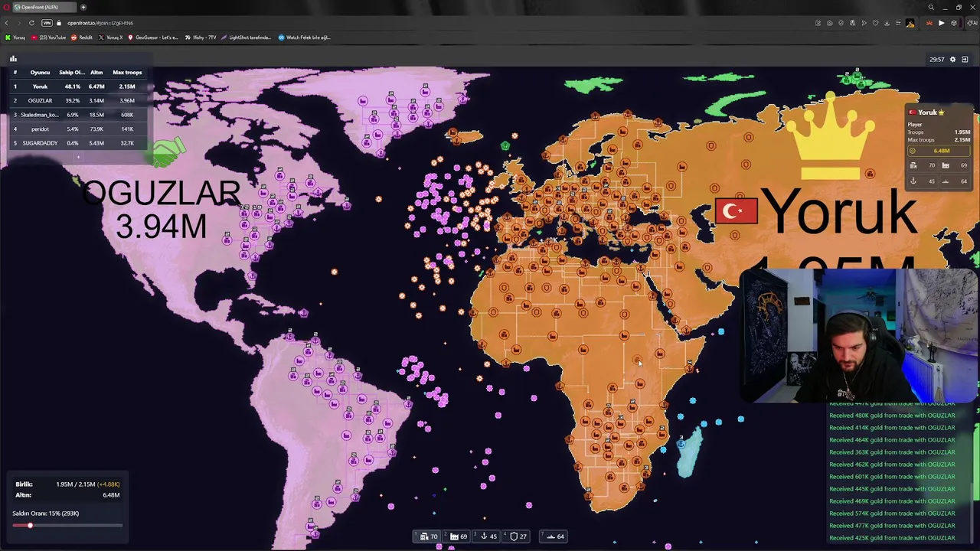The image size is (980, 551).
Task: Open the VPN badge in address bar
Action: (x=47, y=23)
